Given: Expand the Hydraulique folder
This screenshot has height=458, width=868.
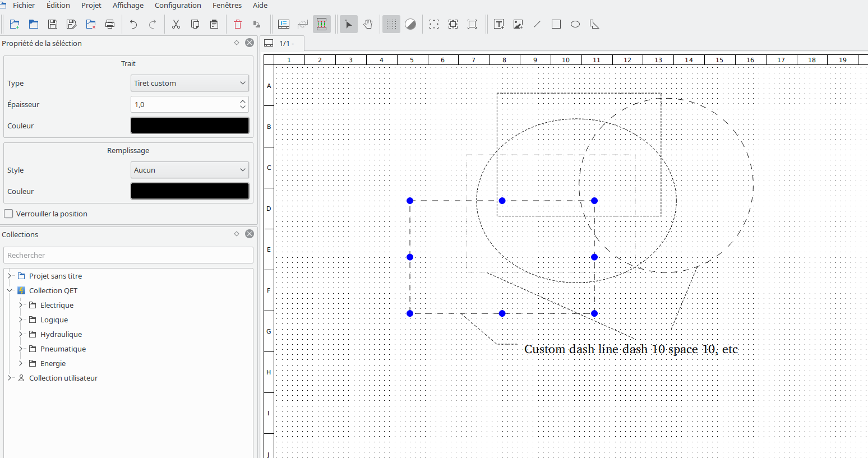Looking at the screenshot, I should pyautogui.click(x=21, y=334).
